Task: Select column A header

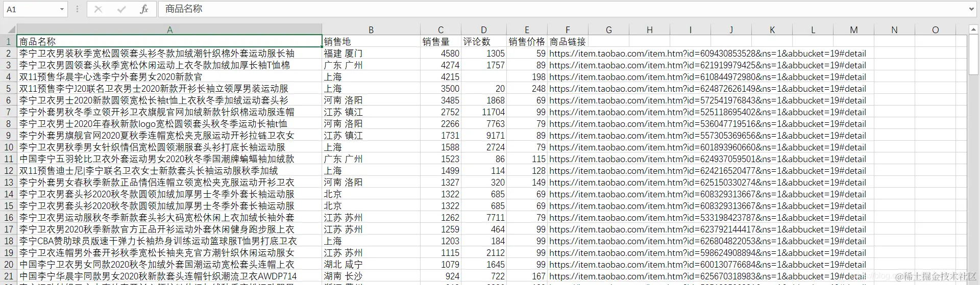Action: point(169,30)
